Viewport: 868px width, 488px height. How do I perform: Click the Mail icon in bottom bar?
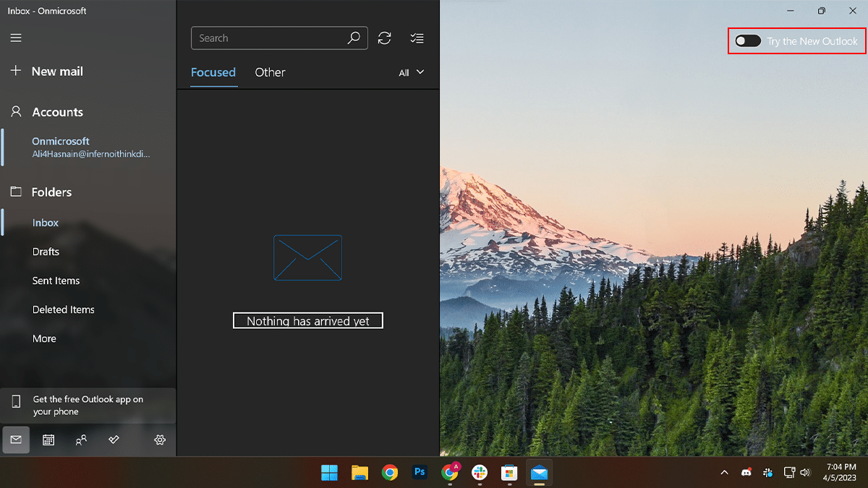[16, 440]
